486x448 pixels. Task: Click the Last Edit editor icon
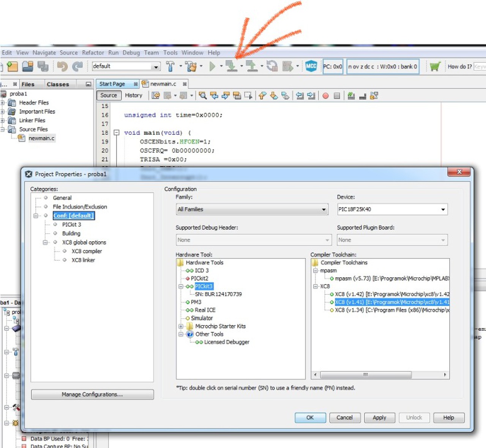point(156,96)
